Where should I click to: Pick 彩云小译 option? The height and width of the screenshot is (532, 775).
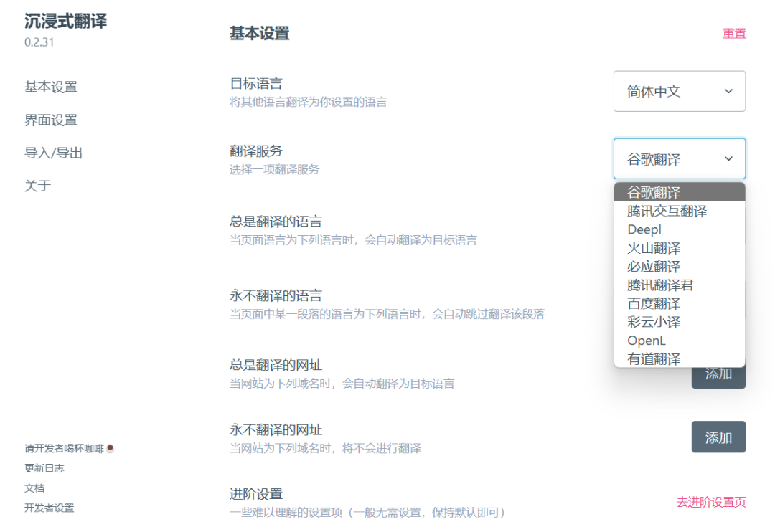(679, 322)
